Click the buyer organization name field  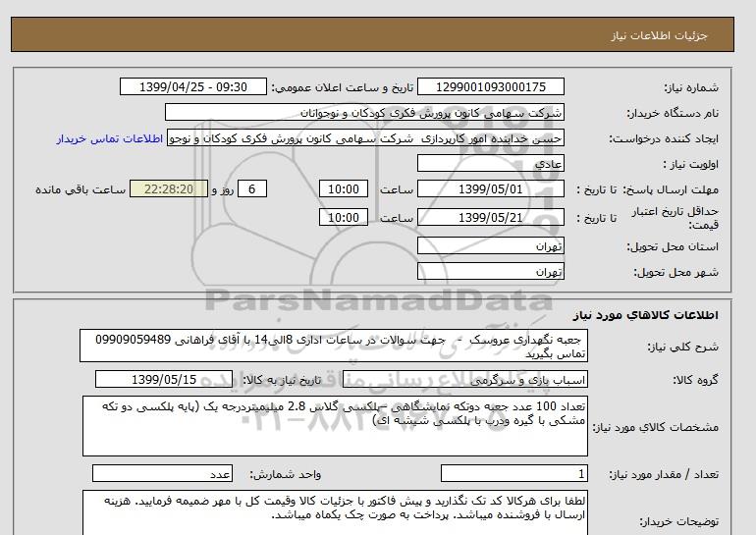(x=364, y=113)
